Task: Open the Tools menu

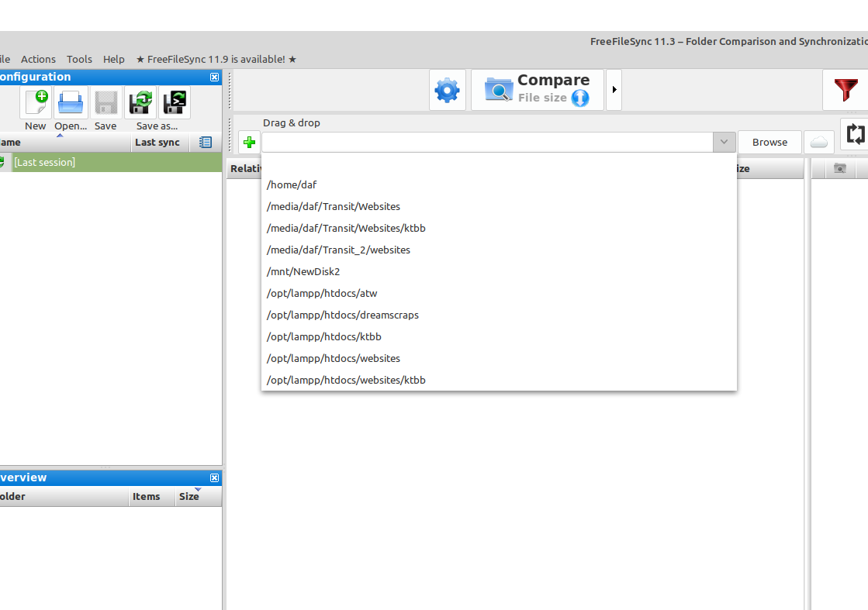Action: click(79, 59)
